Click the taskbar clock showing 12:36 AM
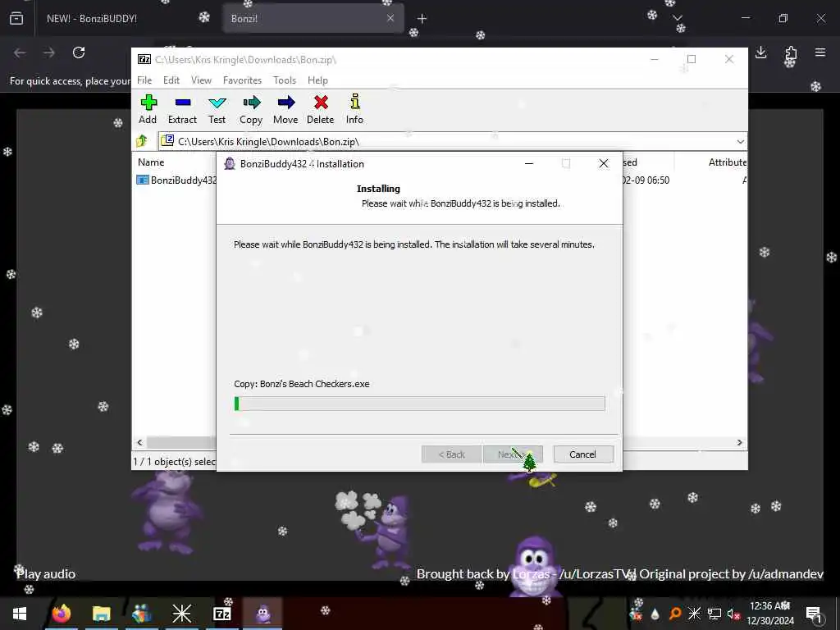This screenshot has height=630, width=840. point(770,614)
